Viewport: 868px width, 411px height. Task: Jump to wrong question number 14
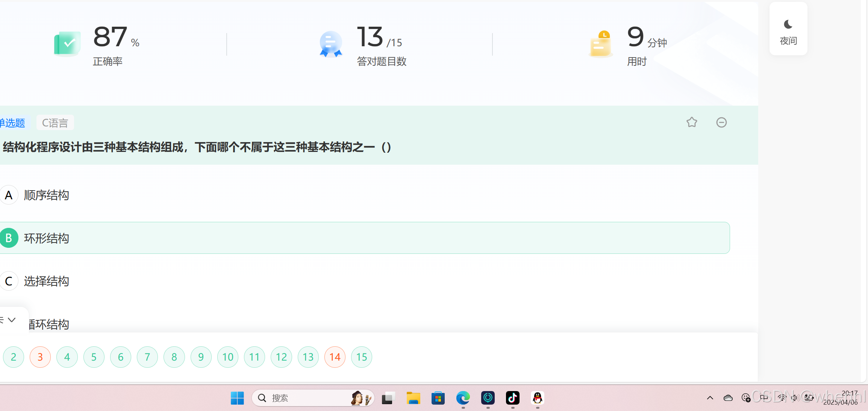[335, 357]
